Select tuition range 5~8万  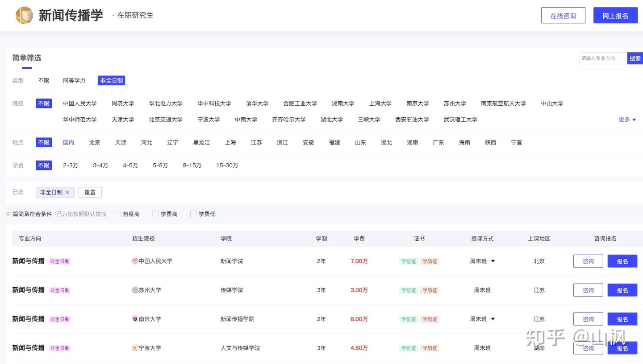tap(160, 165)
